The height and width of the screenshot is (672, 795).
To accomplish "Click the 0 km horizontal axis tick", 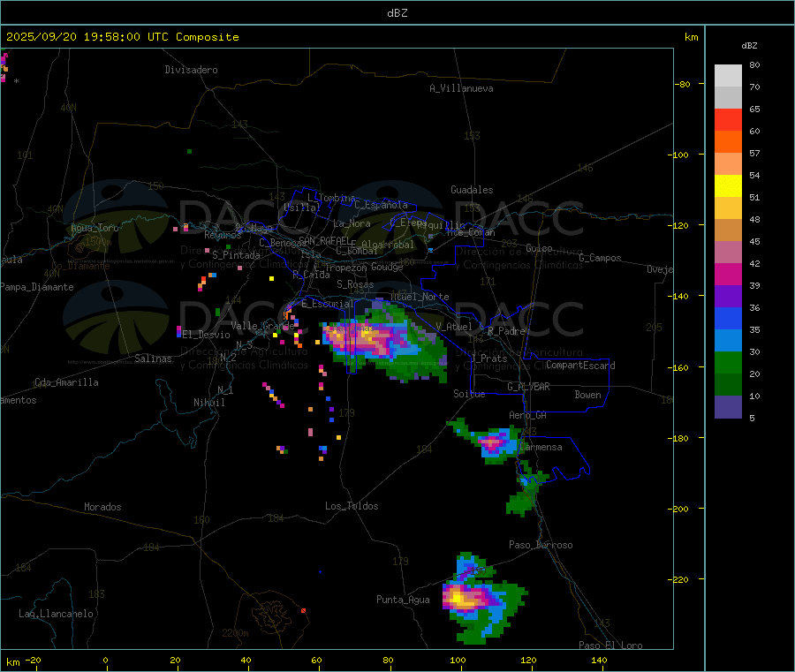I will [x=106, y=661].
